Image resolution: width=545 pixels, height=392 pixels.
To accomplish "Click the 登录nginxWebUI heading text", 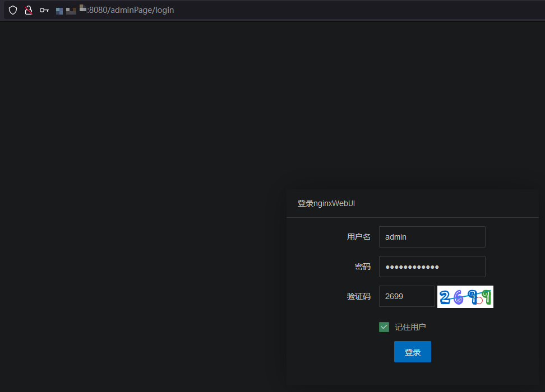I will 326,203.
